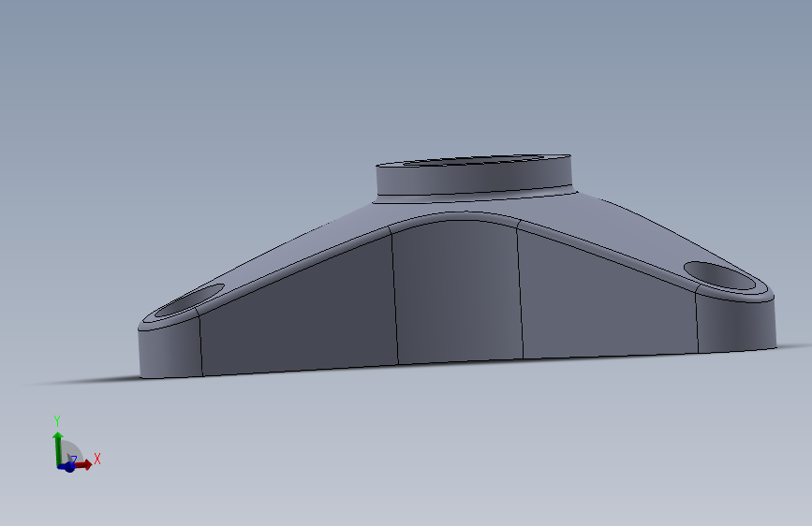Select the left mounting hole on the model
Screen dimensions: 812x526
pos(189,301)
